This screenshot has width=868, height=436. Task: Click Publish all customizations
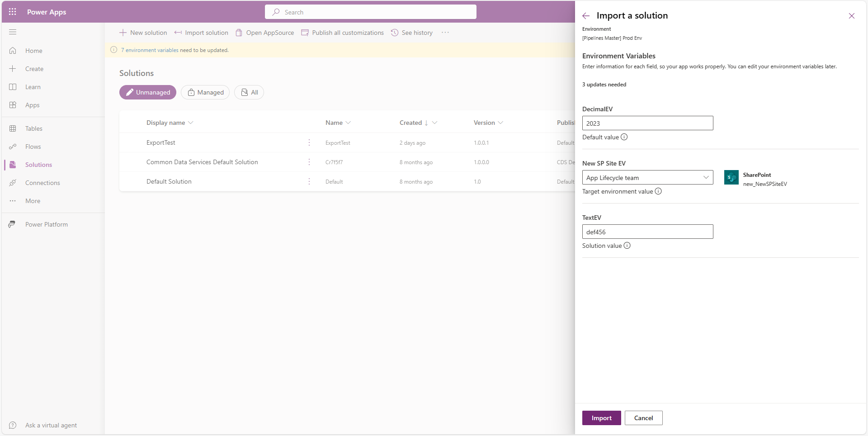click(342, 32)
